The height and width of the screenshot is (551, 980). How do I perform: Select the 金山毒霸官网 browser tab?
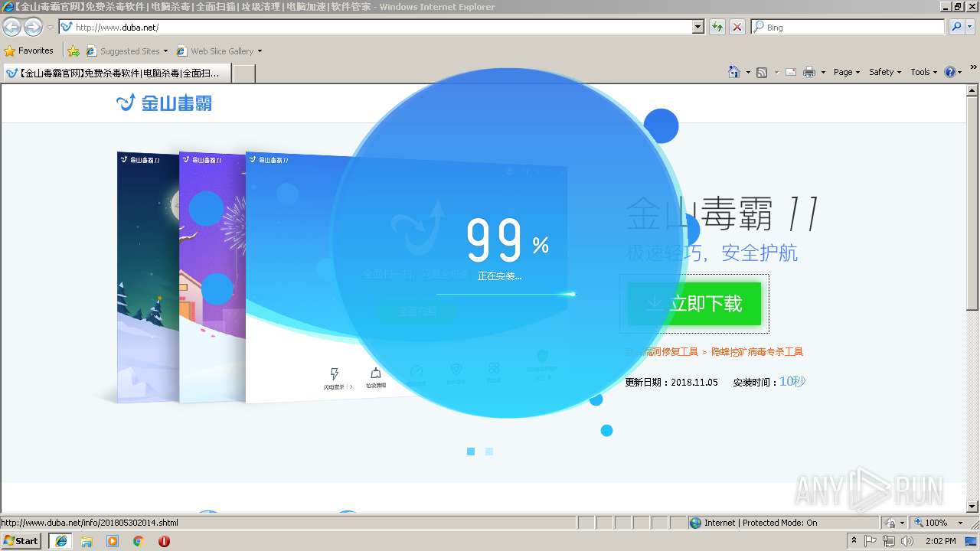(x=116, y=73)
